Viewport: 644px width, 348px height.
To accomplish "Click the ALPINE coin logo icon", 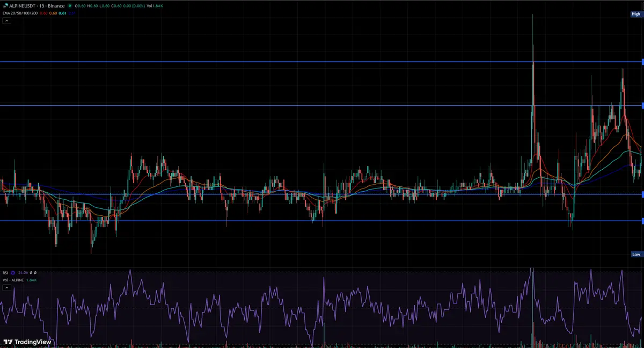I will [x=5, y=6].
